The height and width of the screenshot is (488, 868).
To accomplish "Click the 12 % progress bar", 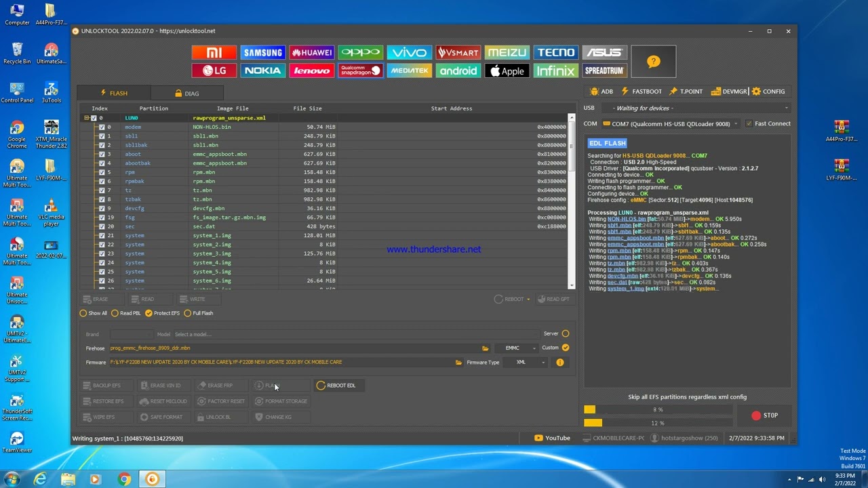I will (658, 423).
